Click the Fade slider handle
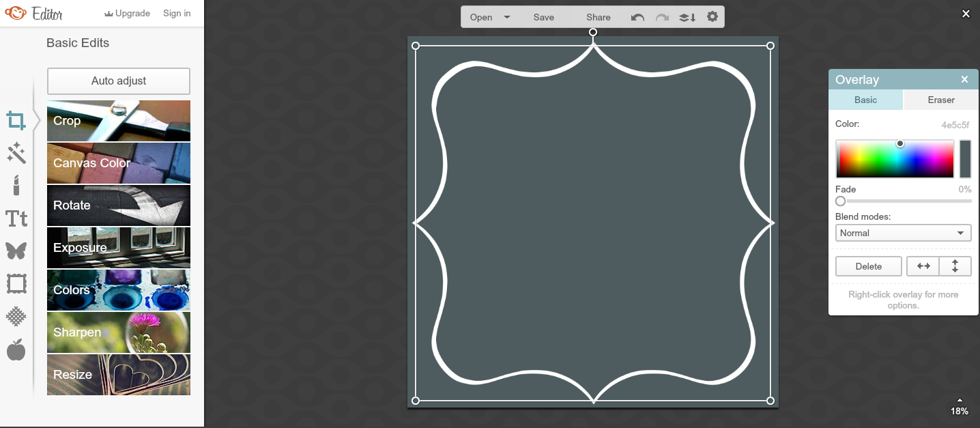This screenshot has width=980, height=428. 840,201
